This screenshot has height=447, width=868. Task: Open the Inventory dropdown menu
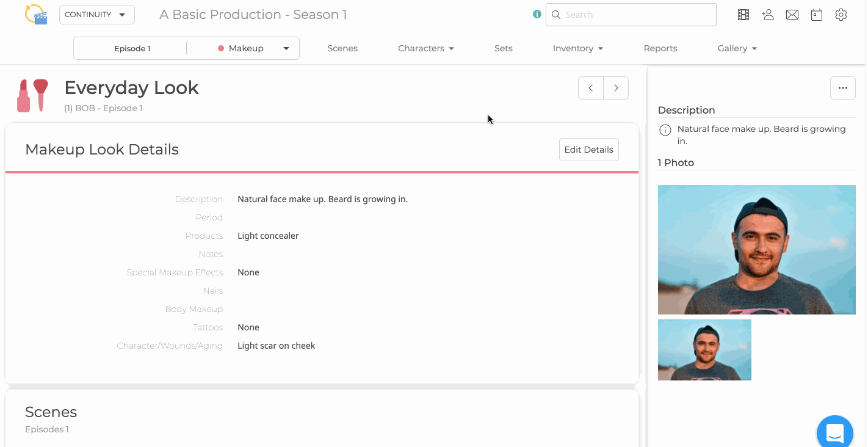click(578, 48)
